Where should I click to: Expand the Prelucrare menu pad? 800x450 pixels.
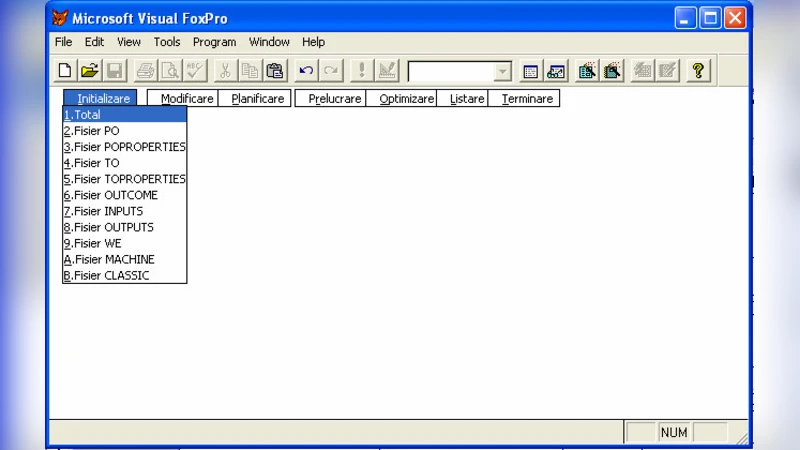[334, 99]
